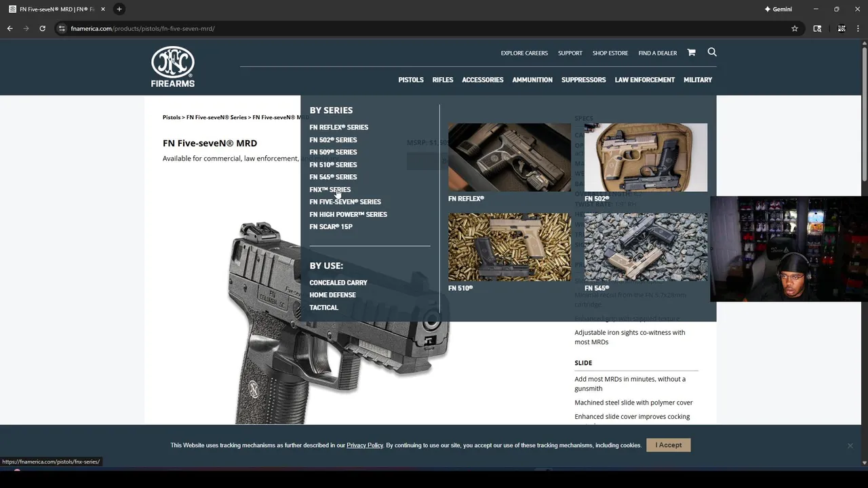This screenshot has height=488, width=868.
Task: Select FNX Series
Action: click(330, 190)
